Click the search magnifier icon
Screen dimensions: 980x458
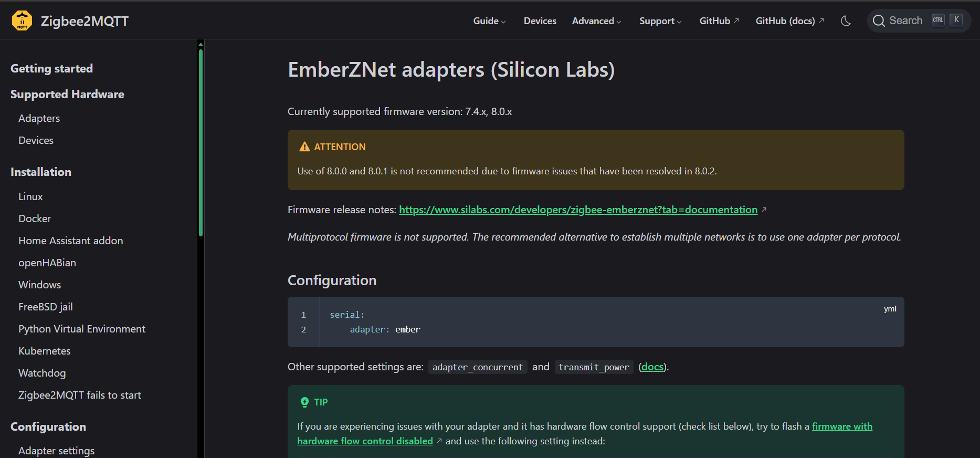point(879,21)
